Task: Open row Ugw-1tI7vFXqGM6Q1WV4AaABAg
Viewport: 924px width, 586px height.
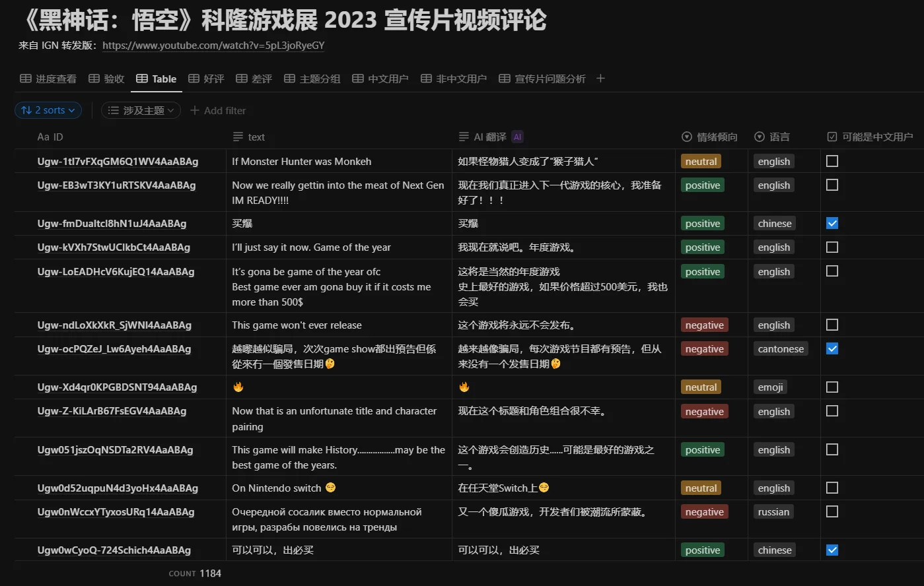Action: point(118,161)
